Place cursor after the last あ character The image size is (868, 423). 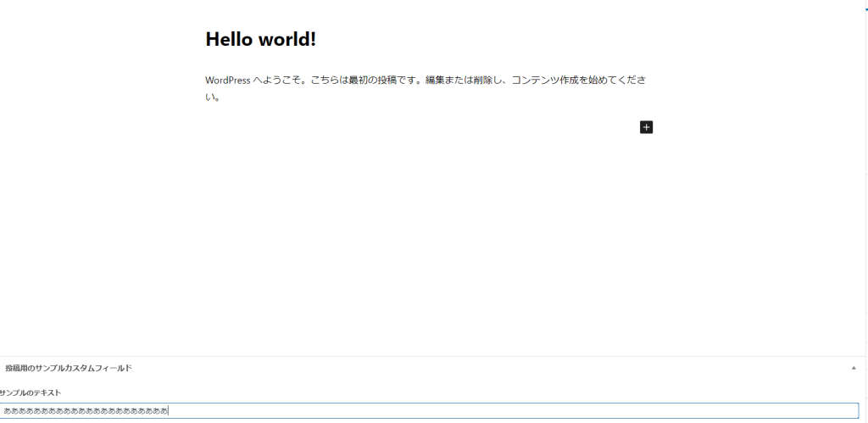pyautogui.click(x=169, y=411)
